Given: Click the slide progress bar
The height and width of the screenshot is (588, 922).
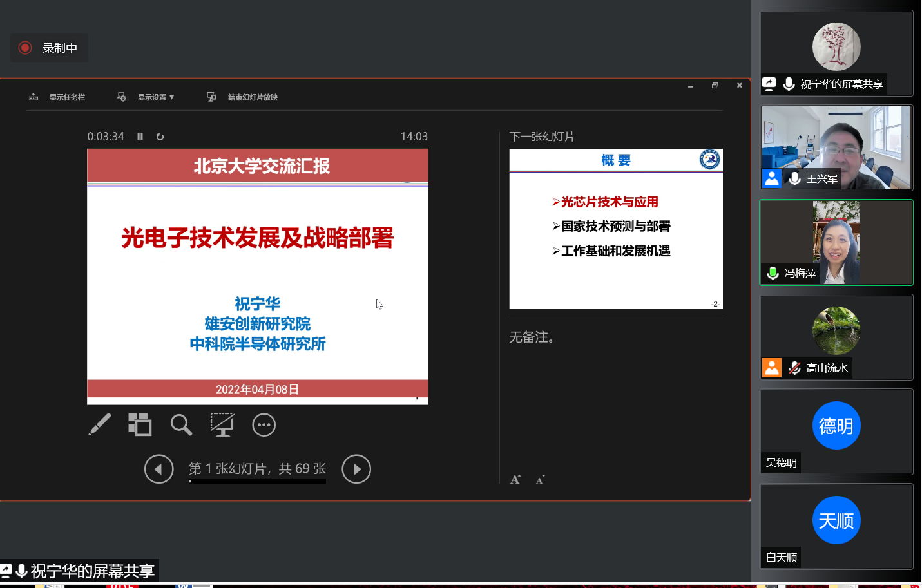Looking at the screenshot, I should (257, 481).
